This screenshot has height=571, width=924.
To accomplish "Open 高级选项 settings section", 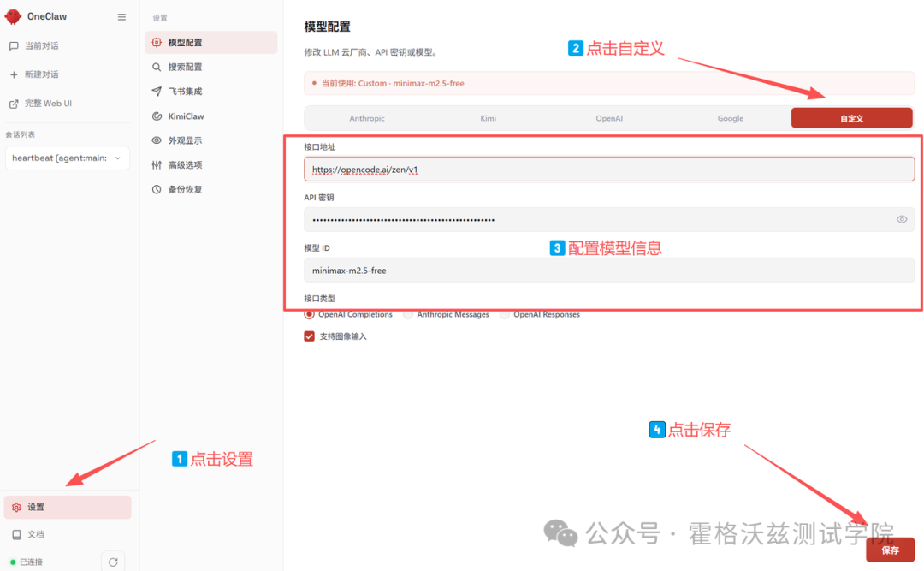I will (211, 165).
